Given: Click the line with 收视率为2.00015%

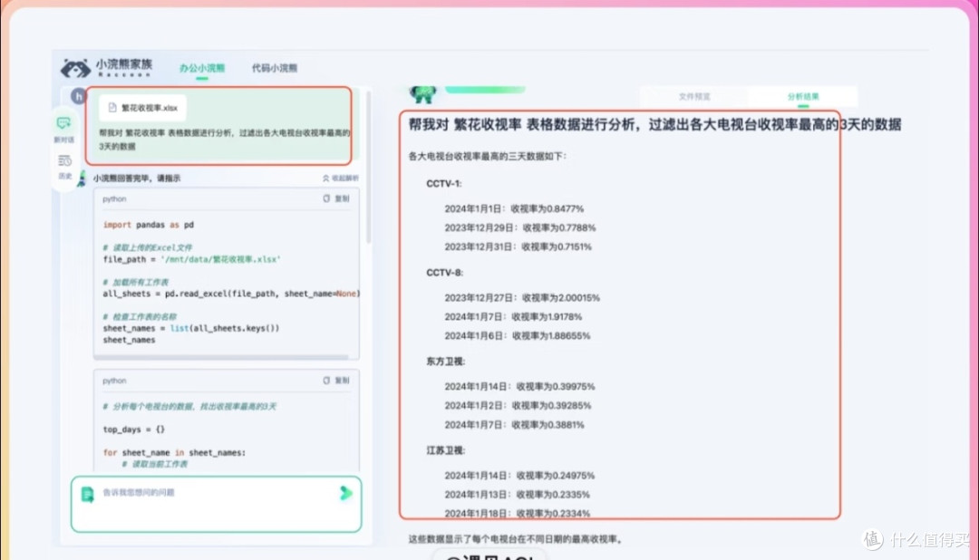Looking at the screenshot, I should 522,298.
